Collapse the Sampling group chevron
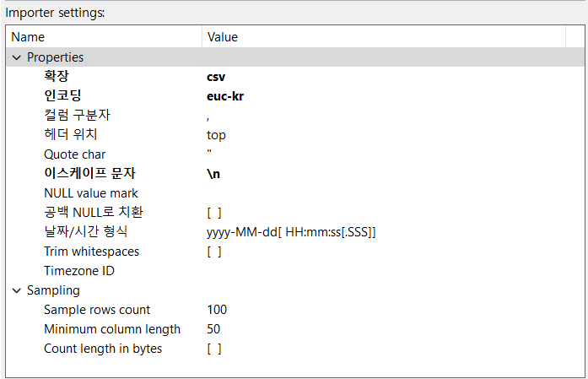This screenshot has height=379, width=588. coord(17,290)
